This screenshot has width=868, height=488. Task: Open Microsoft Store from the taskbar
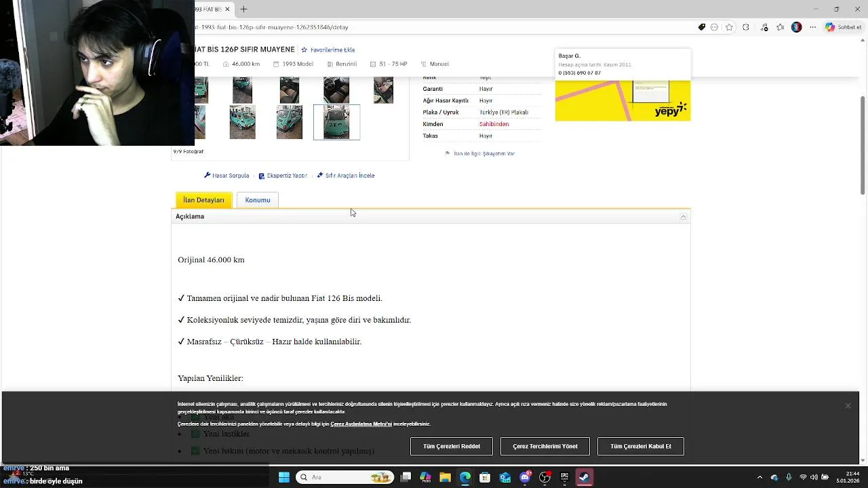tap(484, 477)
